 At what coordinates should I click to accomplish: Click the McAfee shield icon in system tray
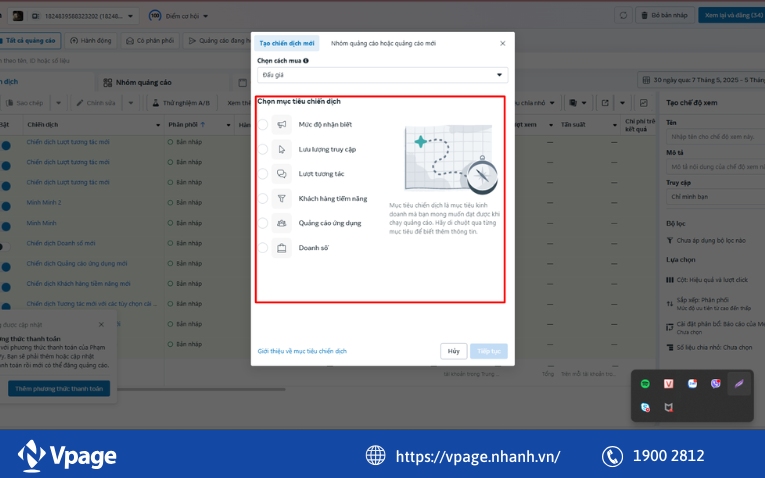pos(668,407)
